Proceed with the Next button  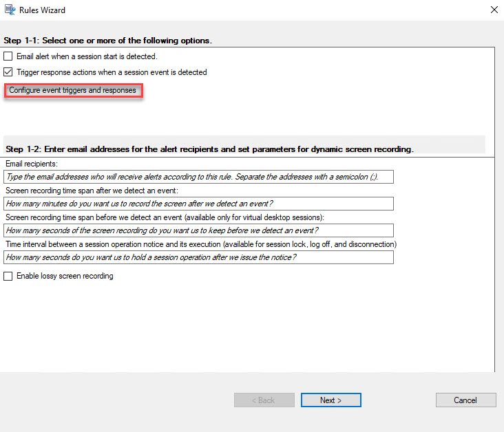coord(331,400)
